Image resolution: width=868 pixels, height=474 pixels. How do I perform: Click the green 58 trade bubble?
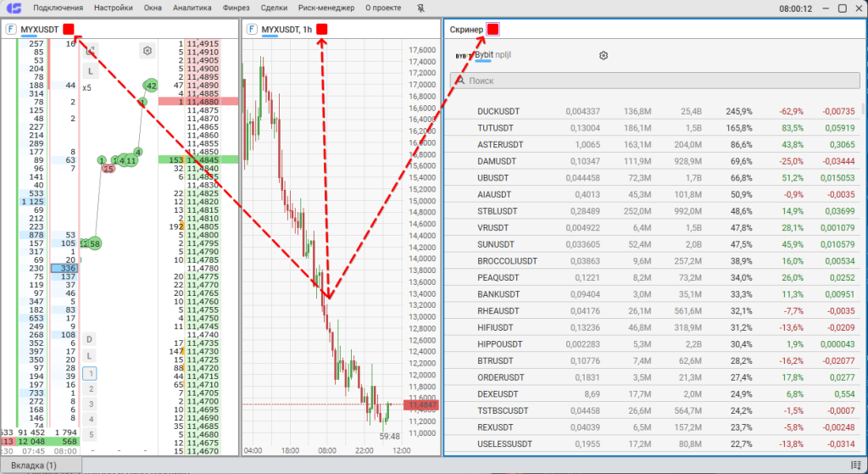(95, 243)
